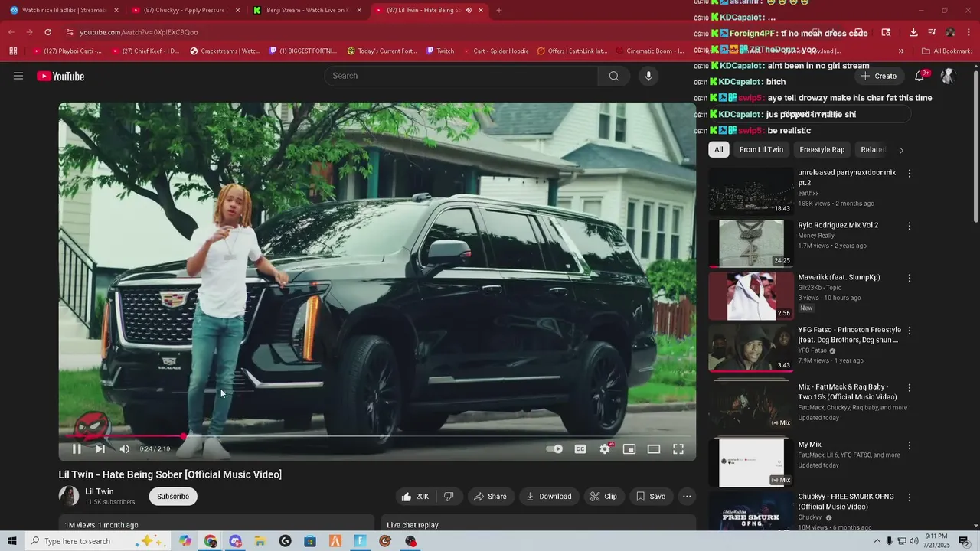Open the YouTube guide hamburger menu
Image resolution: width=980 pixels, height=551 pixels.
click(x=18, y=76)
